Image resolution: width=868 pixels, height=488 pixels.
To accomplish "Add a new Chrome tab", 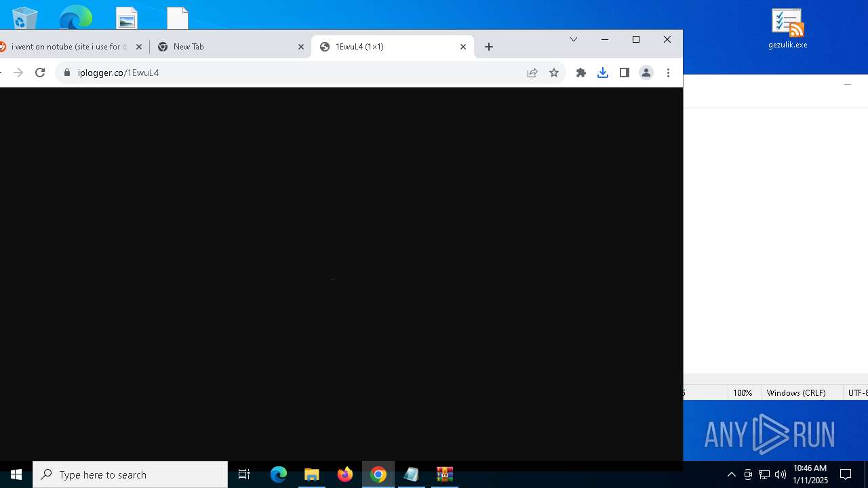I will point(489,47).
